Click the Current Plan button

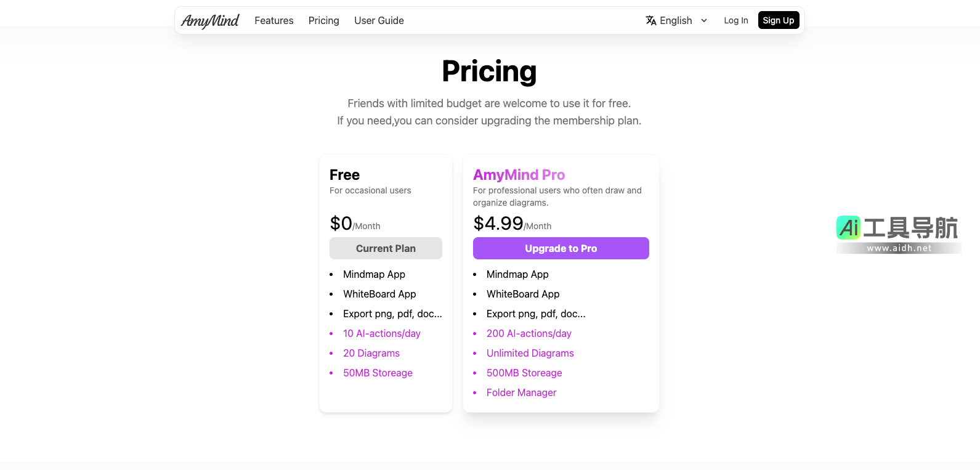[386, 248]
